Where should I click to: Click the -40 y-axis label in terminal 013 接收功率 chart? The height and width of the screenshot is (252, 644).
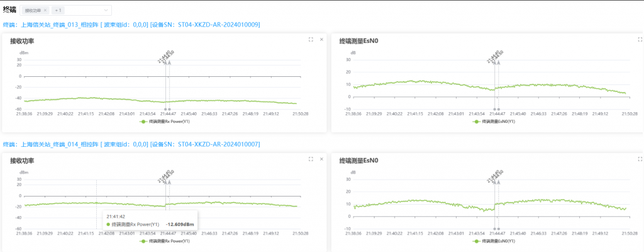pyautogui.click(x=18, y=98)
